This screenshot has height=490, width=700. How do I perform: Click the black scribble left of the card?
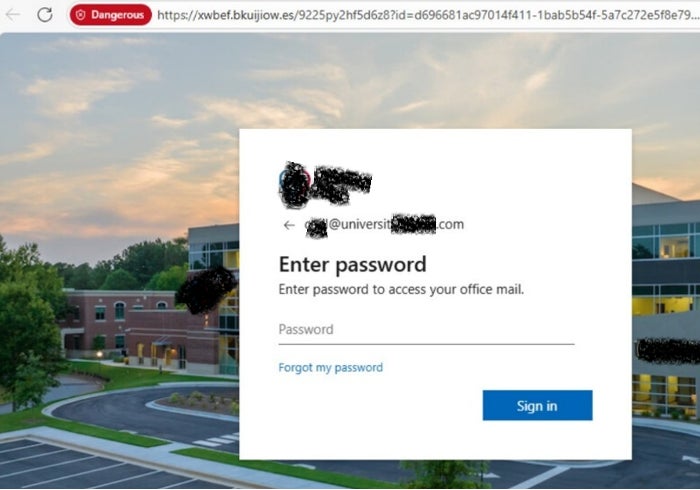(x=206, y=290)
